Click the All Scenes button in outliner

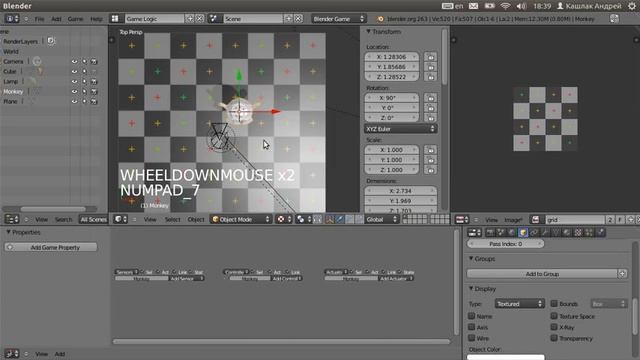pos(93,219)
